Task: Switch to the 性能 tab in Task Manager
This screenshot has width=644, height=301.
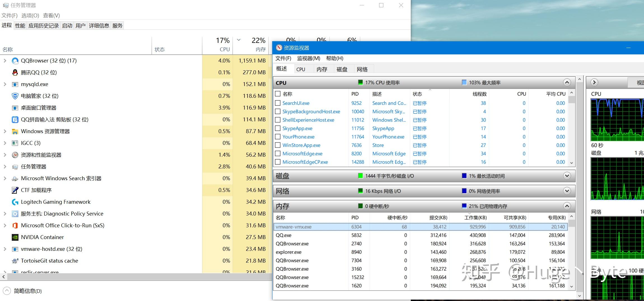Action: click(20, 26)
